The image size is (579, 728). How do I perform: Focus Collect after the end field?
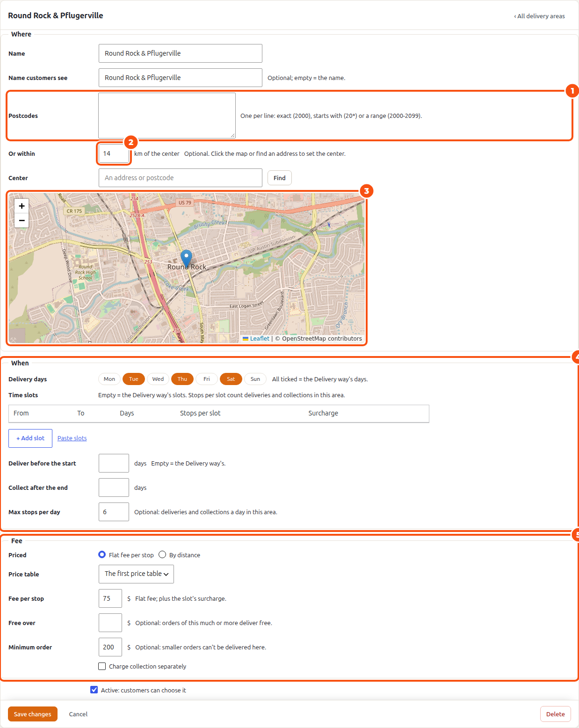tap(114, 488)
